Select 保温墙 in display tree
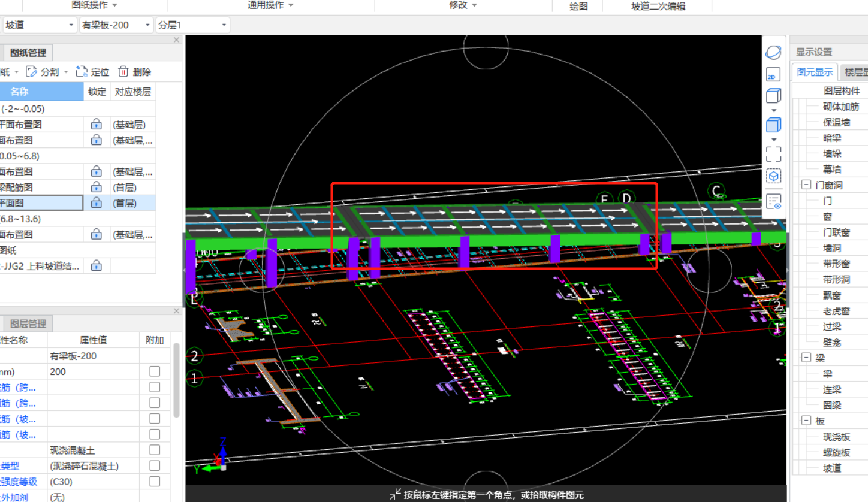Screen dimensions: 868x502 click(837, 122)
